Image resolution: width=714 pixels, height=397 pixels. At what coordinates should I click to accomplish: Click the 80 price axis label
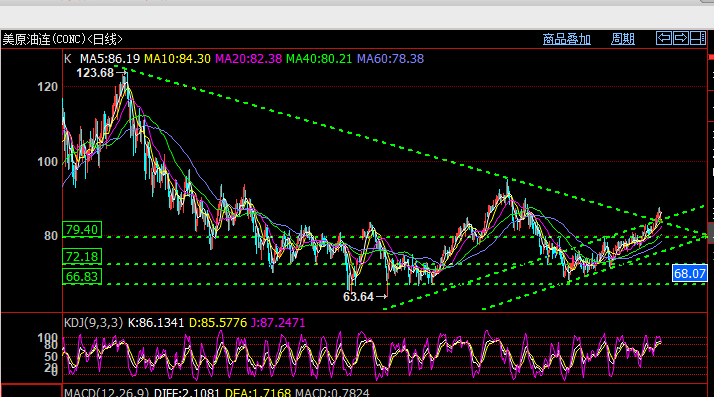(51, 236)
